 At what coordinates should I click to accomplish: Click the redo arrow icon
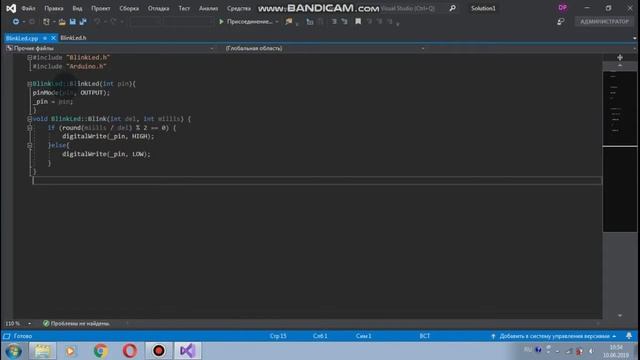click(113, 22)
